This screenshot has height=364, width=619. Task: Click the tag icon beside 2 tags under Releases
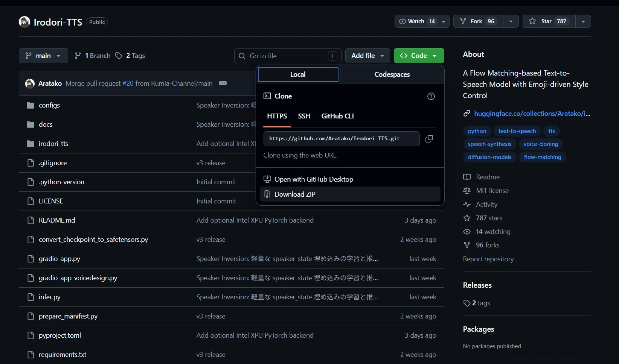pos(467,303)
